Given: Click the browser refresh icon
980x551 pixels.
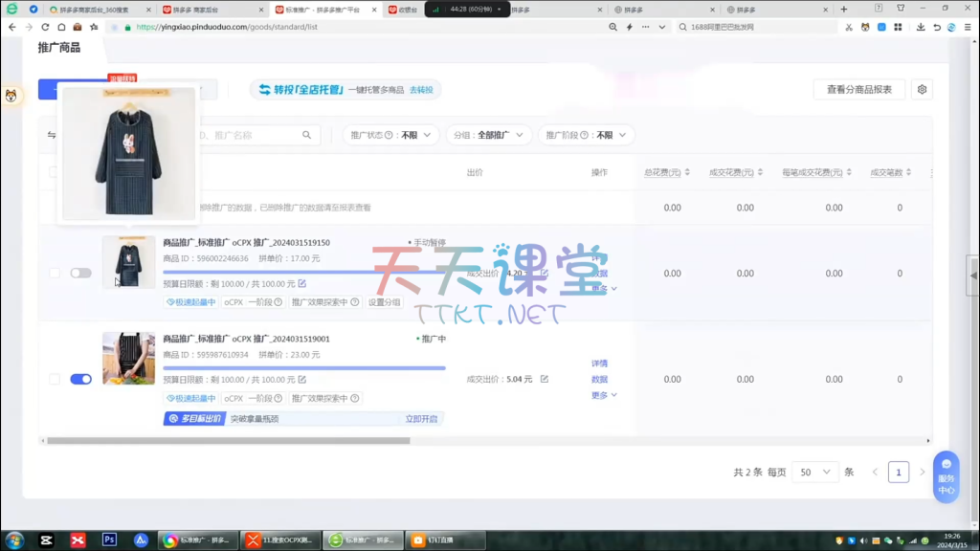Looking at the screenshot, I should 45,28.
